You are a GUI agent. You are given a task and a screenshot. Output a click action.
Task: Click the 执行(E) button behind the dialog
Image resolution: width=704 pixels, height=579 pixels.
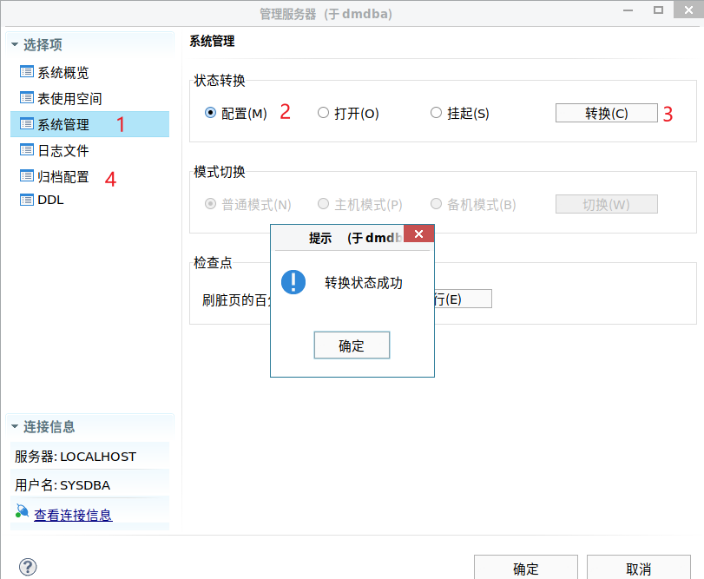[463, 299]
